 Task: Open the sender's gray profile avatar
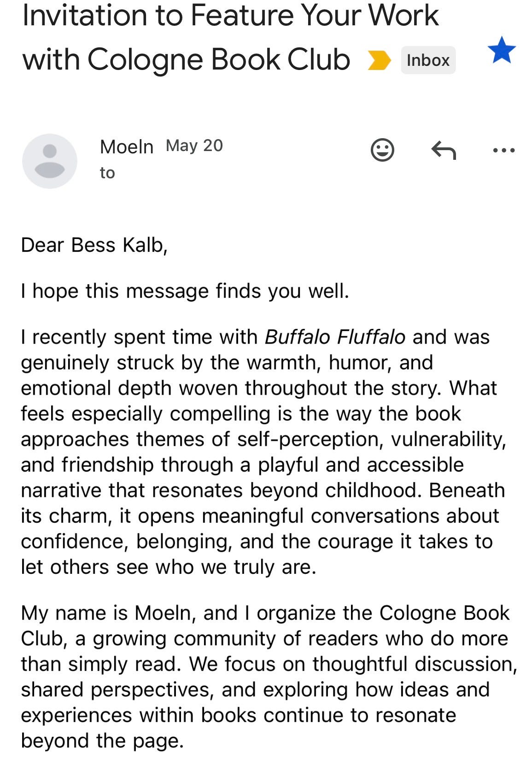tap(50, 161)
